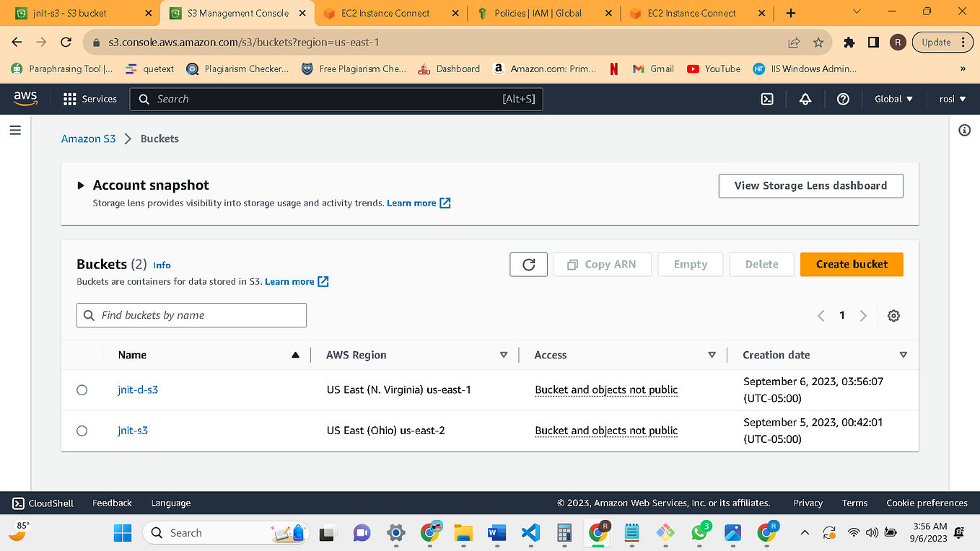Open the AWS notifications bell
Image resolution: width=980 pixels, height=551 pixels.
pyautogui.click(x=805, y=99)
